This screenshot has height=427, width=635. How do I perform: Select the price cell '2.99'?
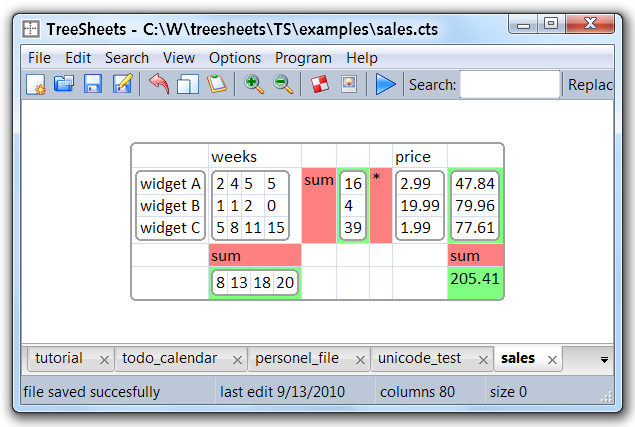click(420, 184)
